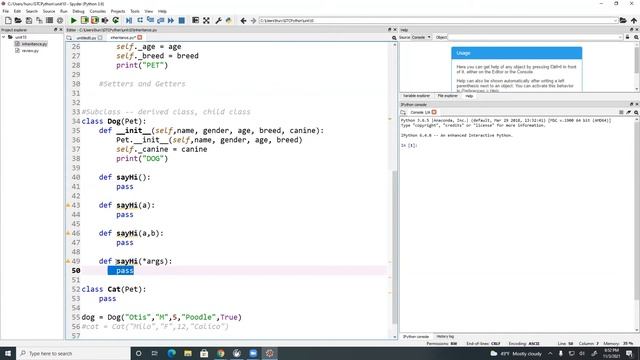Create a new file from the toolbar
This screenshot has width=640, height=360.
8,20
